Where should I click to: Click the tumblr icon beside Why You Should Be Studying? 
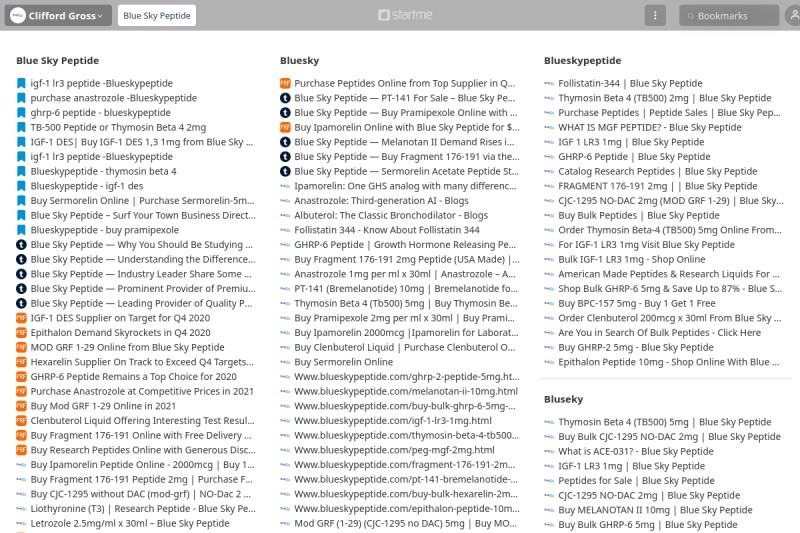(x=21, y=245)
